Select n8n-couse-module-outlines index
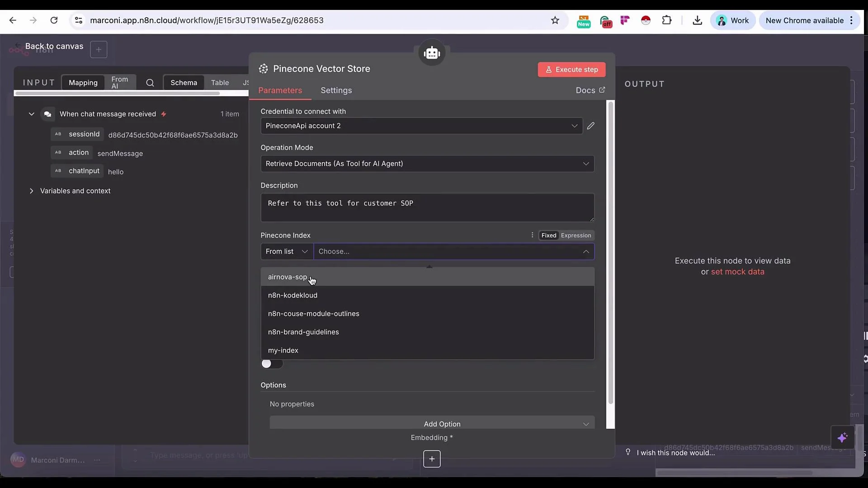The height and width of the screenshot is (488, 868). [427, 314]
